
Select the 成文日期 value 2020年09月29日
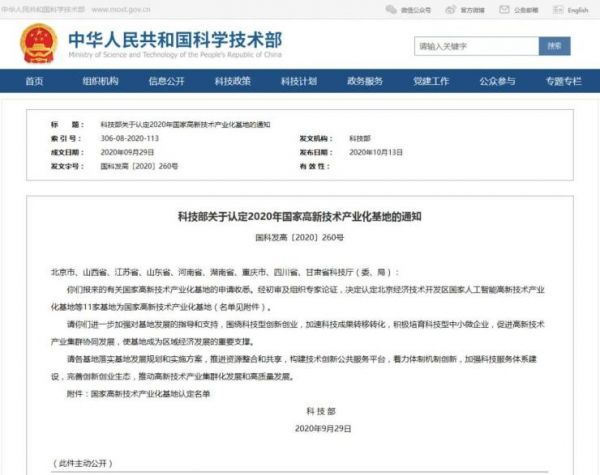[127, 152]
